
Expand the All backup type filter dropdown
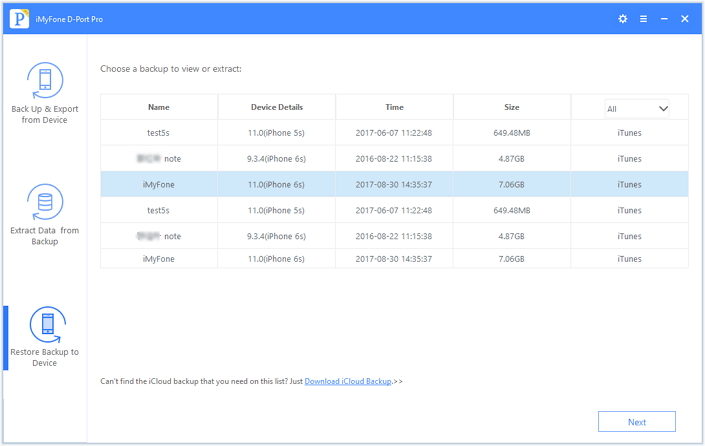pyautogui.click(x=637, y=109)
